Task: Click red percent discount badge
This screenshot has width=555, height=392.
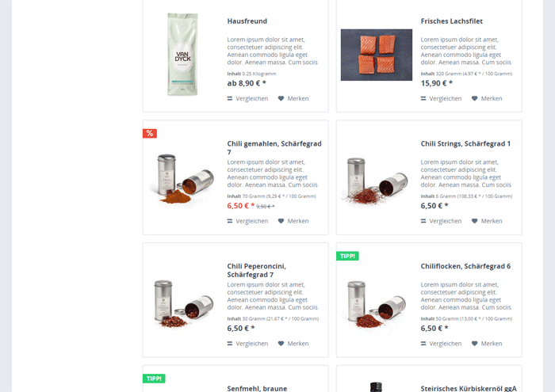Action: click(150, 133)
